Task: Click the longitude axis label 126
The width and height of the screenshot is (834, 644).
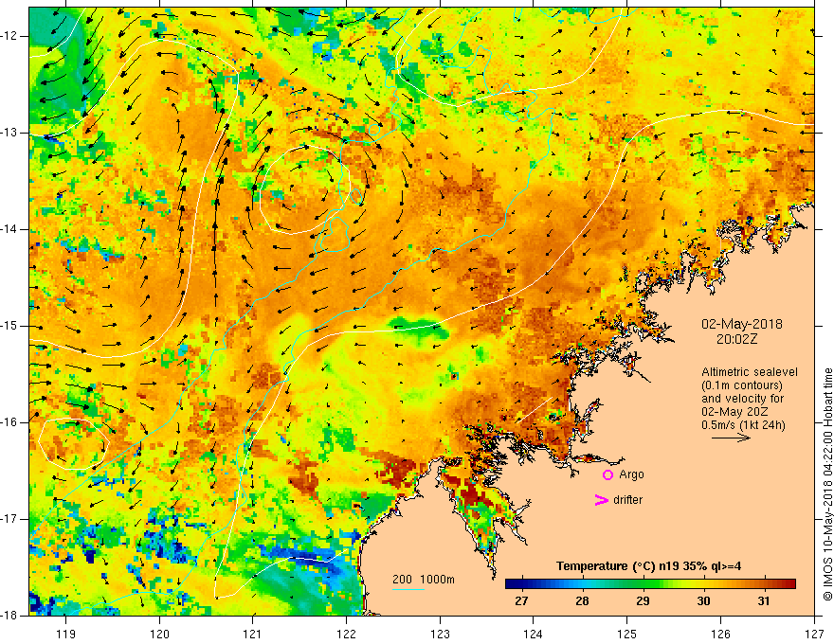Action: point(720,634)
